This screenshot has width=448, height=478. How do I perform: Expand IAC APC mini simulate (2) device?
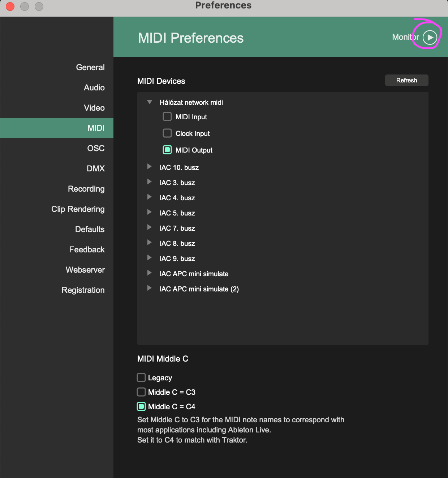[x=150, y=288]
